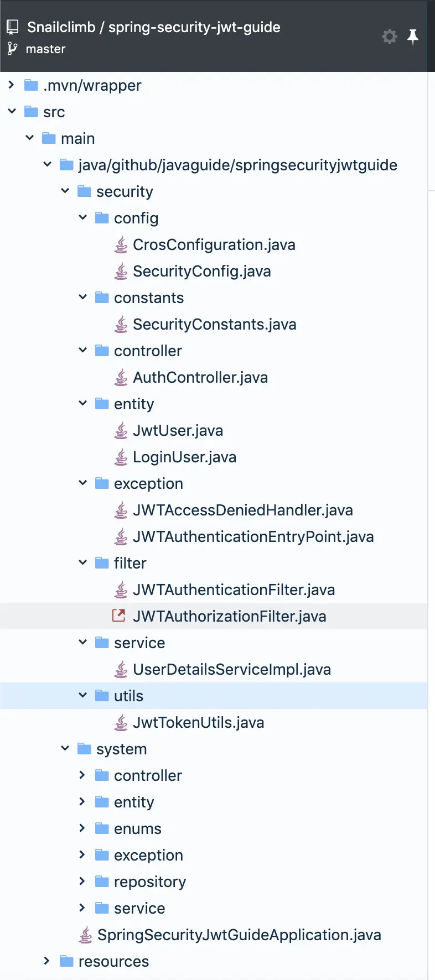Expand the .mvn/wrapper folder
The width and height of the screenshot is (435, 980).
coord(11,85)
